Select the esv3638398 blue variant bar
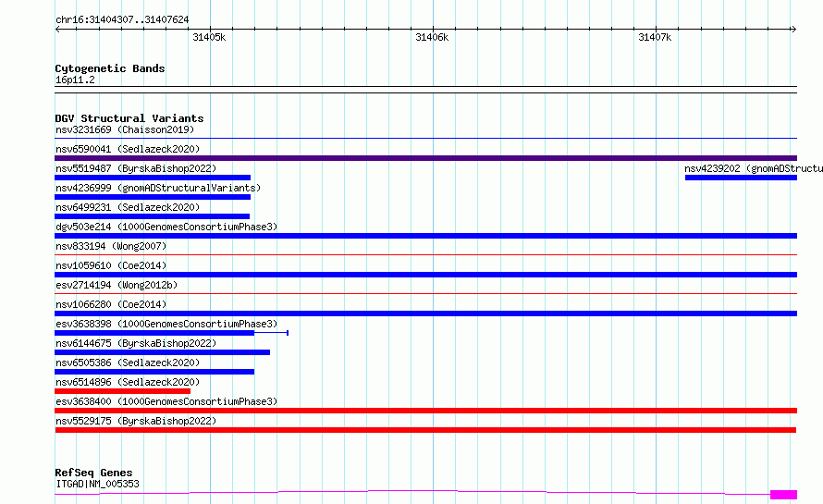823x504 pixels. tap(154, 333)
